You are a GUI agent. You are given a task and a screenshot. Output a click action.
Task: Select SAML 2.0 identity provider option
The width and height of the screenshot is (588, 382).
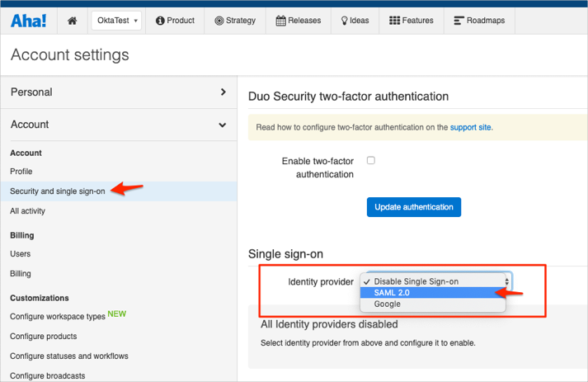(392, 293)
